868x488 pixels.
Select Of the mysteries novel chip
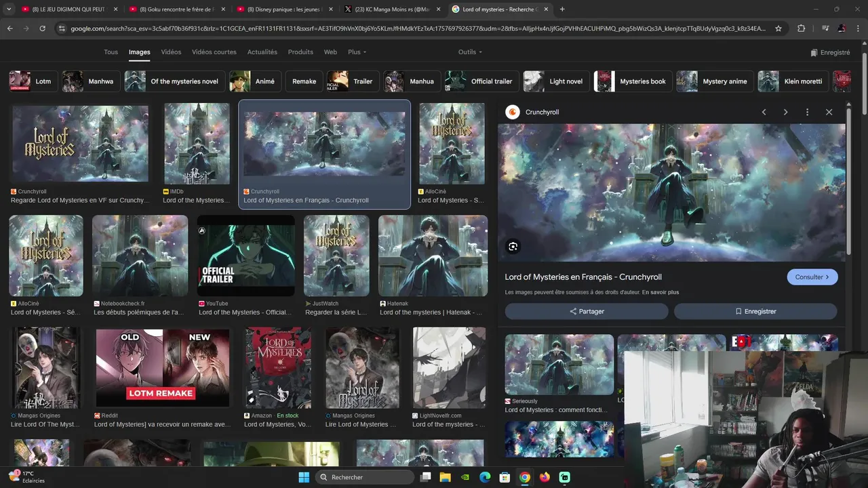pyautogui.click(x=173, y=81)
